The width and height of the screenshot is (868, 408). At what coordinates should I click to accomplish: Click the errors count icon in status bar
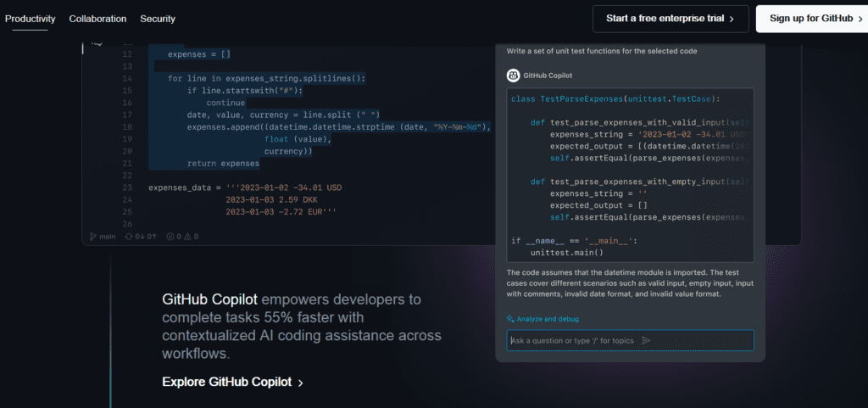(170, 237)
